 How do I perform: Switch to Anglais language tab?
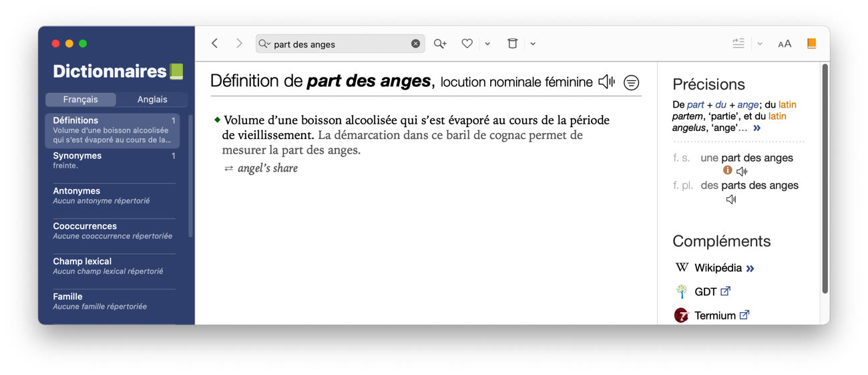click(152, 100)
